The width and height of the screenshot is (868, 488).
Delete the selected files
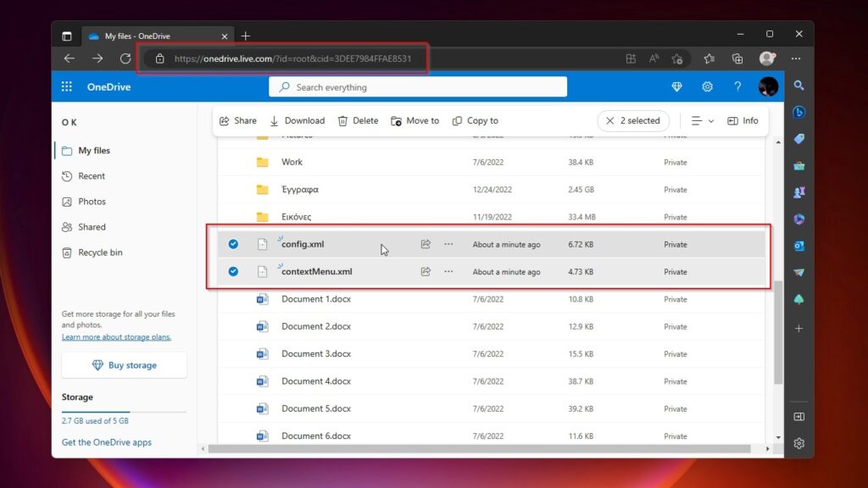(x=359, y=120)
